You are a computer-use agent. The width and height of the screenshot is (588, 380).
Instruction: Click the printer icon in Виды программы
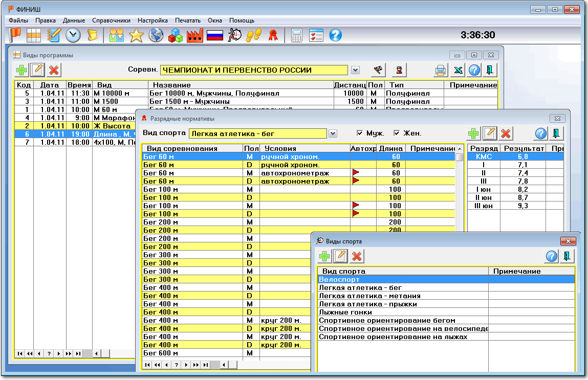click(440, 70)
